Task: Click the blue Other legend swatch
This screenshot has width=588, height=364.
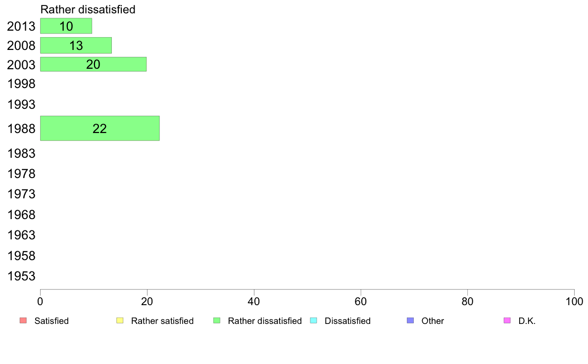Action: [410, 320]
